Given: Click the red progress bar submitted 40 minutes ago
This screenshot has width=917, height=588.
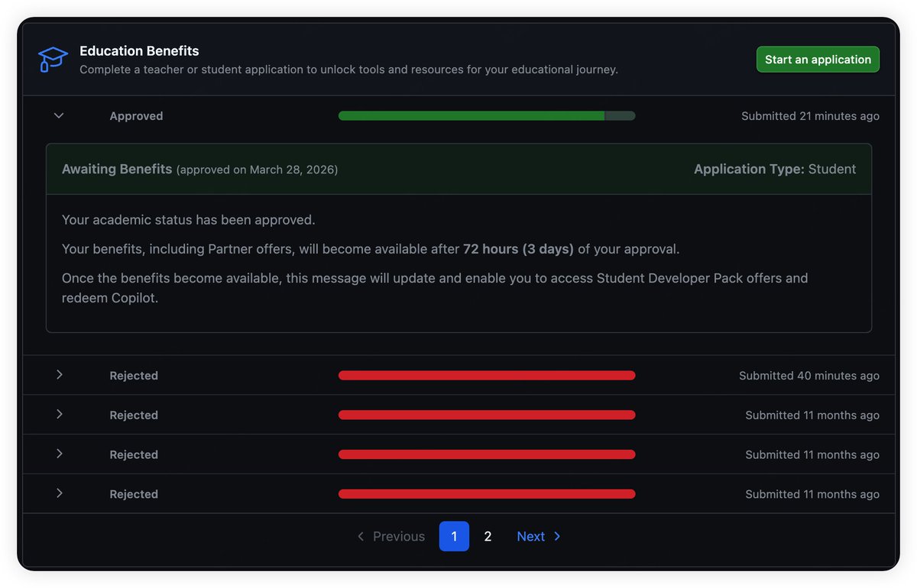Looking at the screenshot, I should (487, 376).
